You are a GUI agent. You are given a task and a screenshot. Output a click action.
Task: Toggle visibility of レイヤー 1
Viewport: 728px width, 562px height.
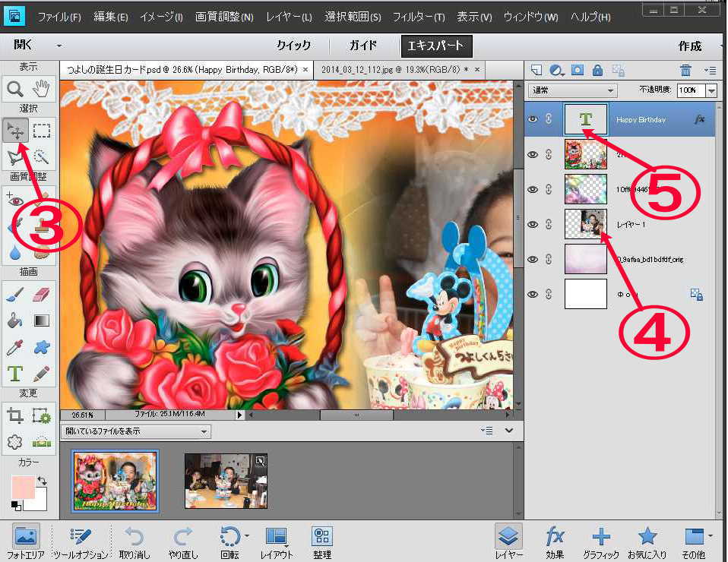(533, 224)
